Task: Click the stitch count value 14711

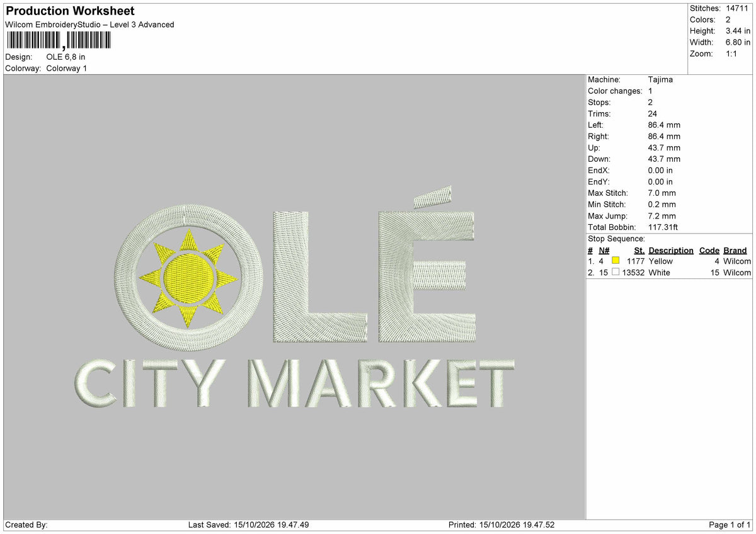Action: point(737,8)
